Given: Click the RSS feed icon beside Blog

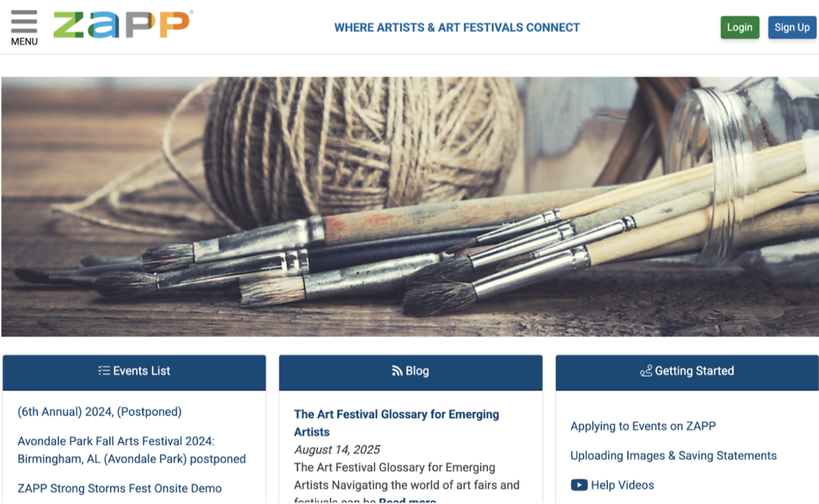Looking at the screenshot, I should click(397, 370).
